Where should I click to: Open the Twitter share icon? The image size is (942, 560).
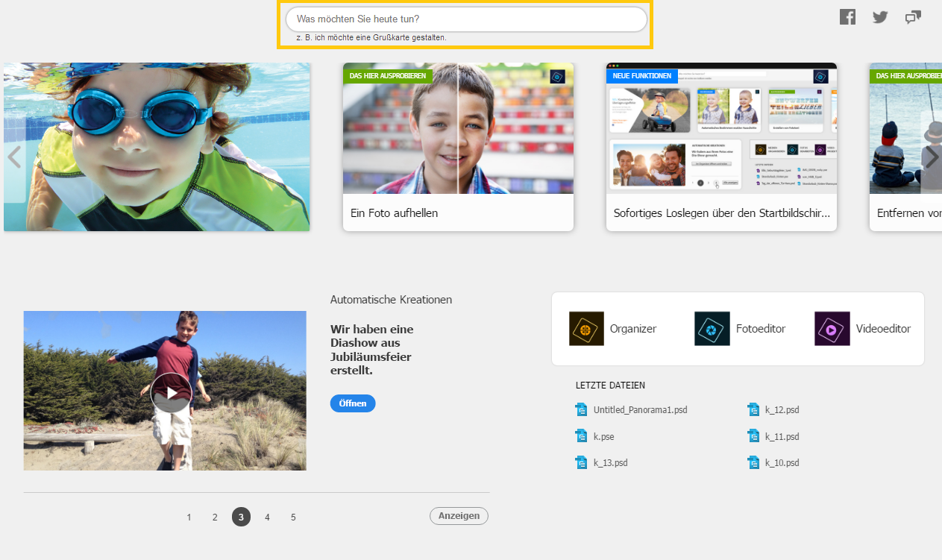point(880,17)
